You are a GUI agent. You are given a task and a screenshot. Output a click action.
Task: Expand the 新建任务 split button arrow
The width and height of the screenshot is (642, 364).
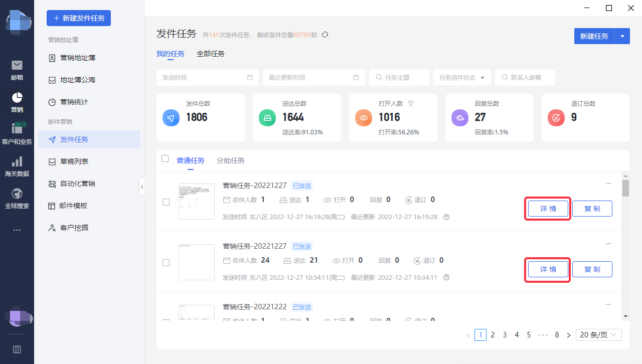tap(622, 36)
